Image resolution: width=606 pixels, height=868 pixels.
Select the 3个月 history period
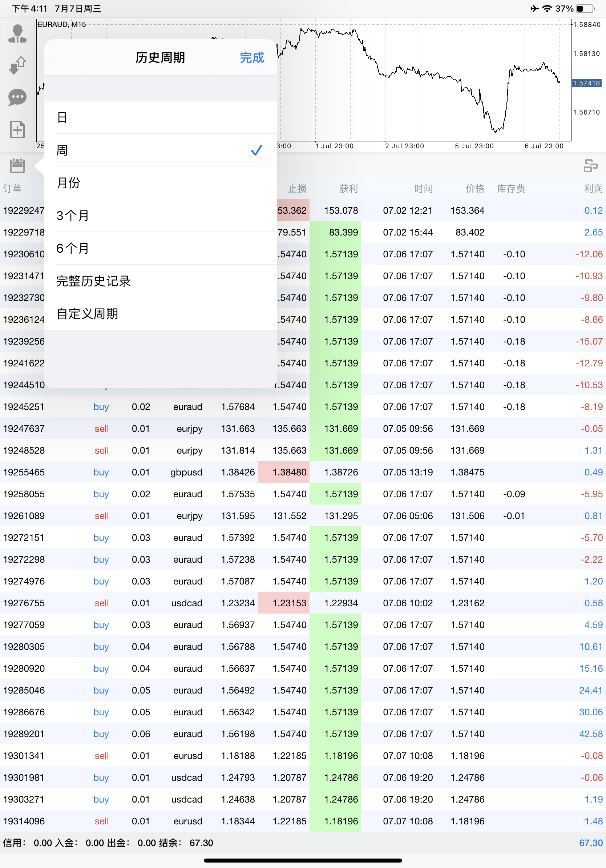pyautogui.click(x=73, y=216)
